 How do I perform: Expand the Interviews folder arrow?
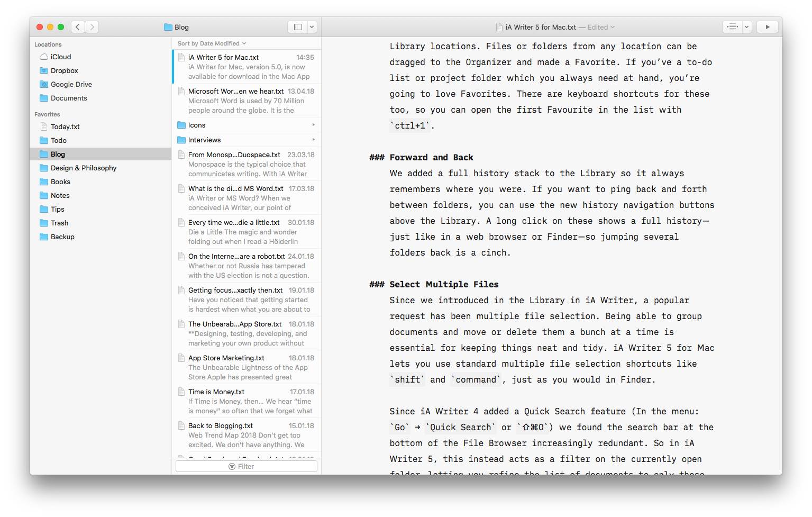coord(313,140)
